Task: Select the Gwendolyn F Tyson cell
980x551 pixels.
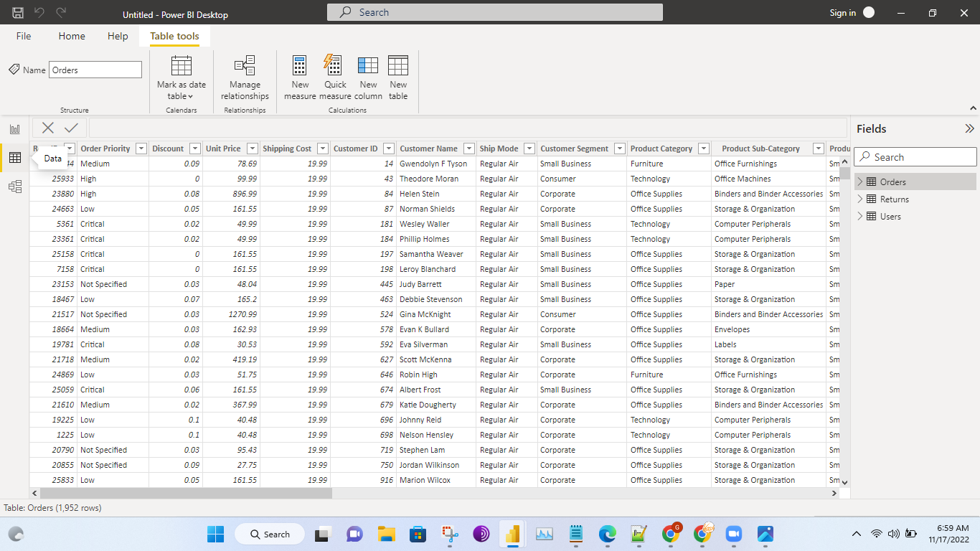Action: (436, 164)
